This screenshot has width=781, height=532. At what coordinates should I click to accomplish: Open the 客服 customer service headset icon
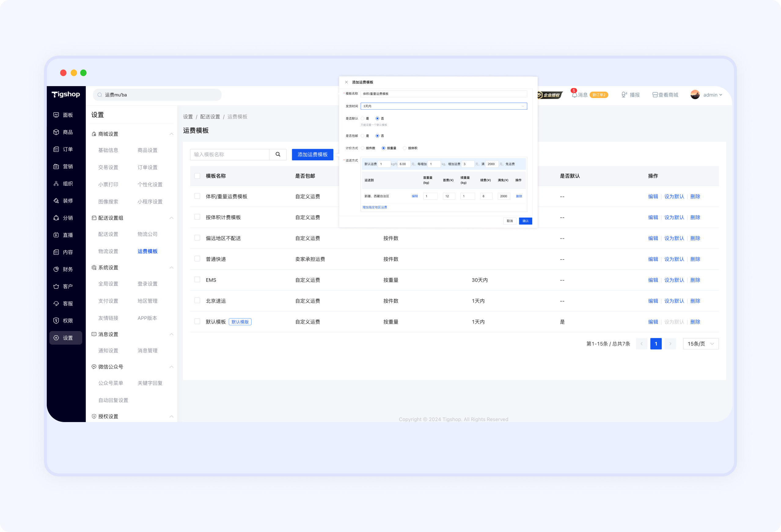pyautogui.click(x=56, y=303)
